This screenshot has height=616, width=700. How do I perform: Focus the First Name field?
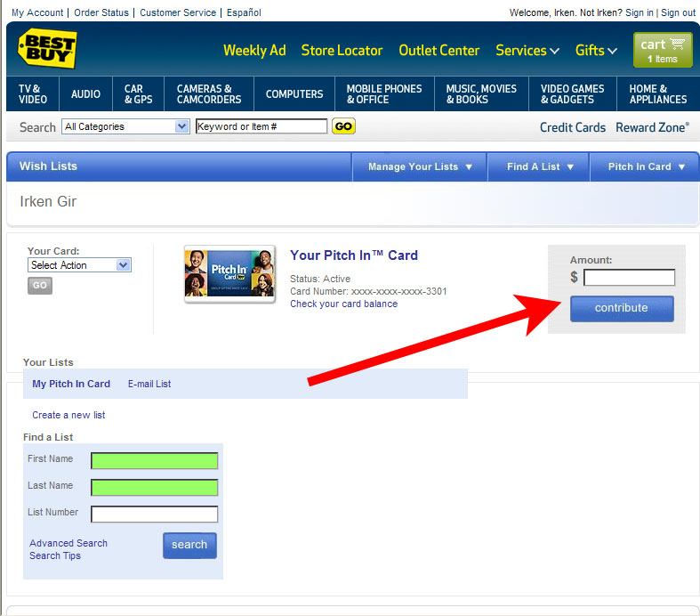154,460
